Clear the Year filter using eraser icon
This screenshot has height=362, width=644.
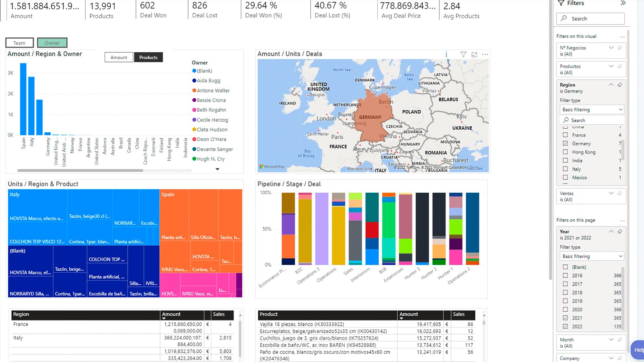coord(620,232)
